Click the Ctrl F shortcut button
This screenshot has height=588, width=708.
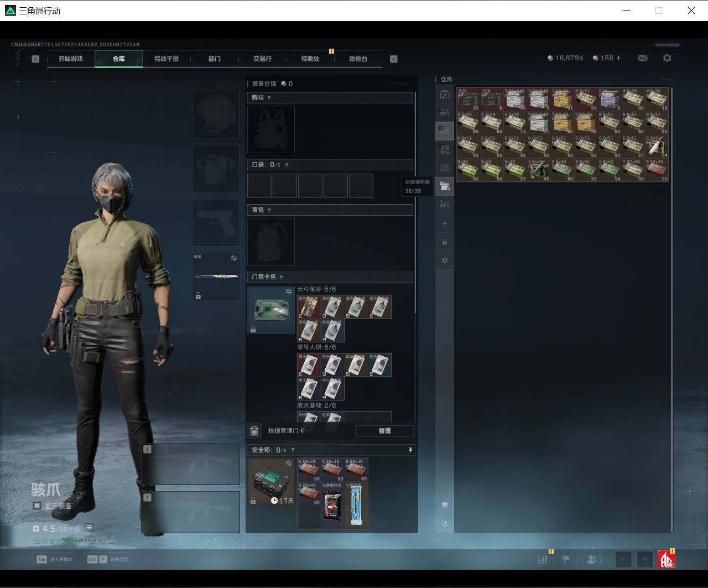click(x=107, y=559)
